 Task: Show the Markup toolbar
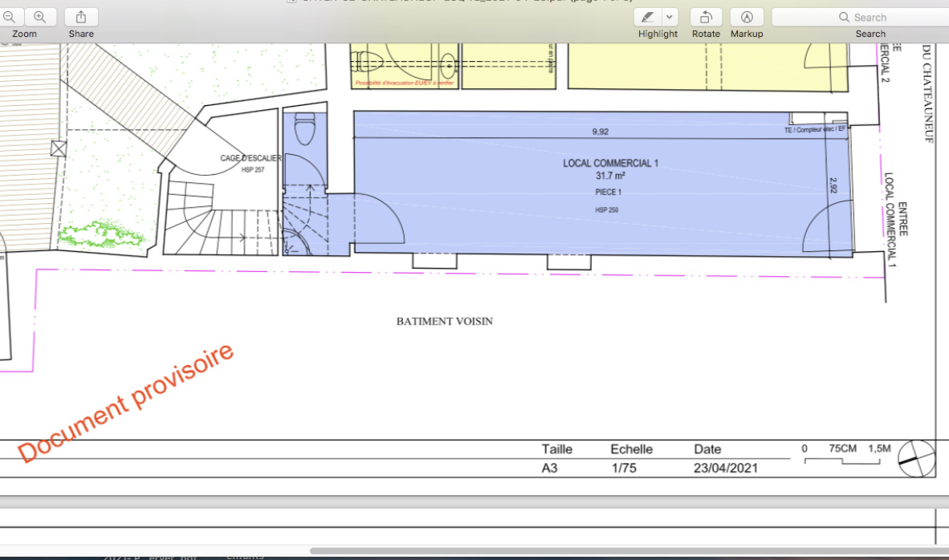click(747, 17)
